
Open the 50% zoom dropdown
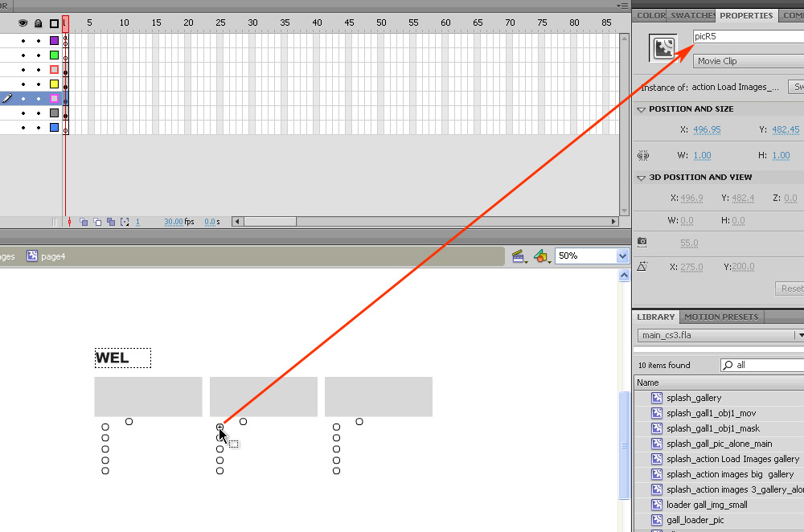point(621,256)
